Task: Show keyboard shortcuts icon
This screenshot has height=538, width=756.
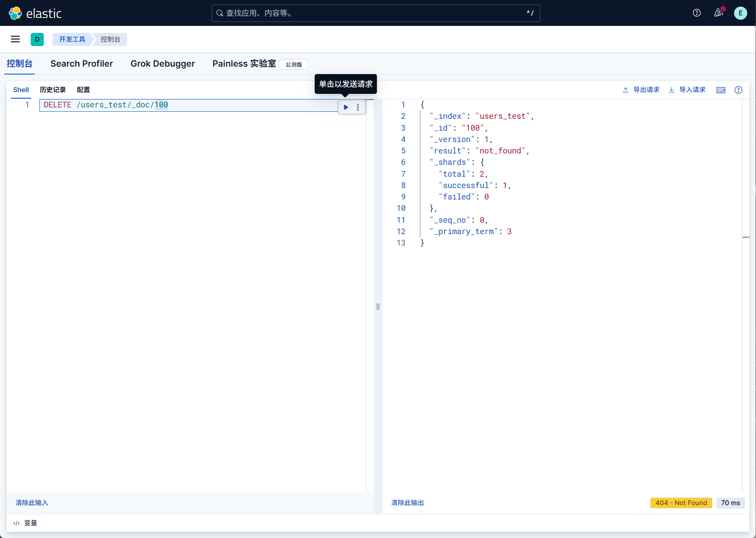Action: point(721,90)
